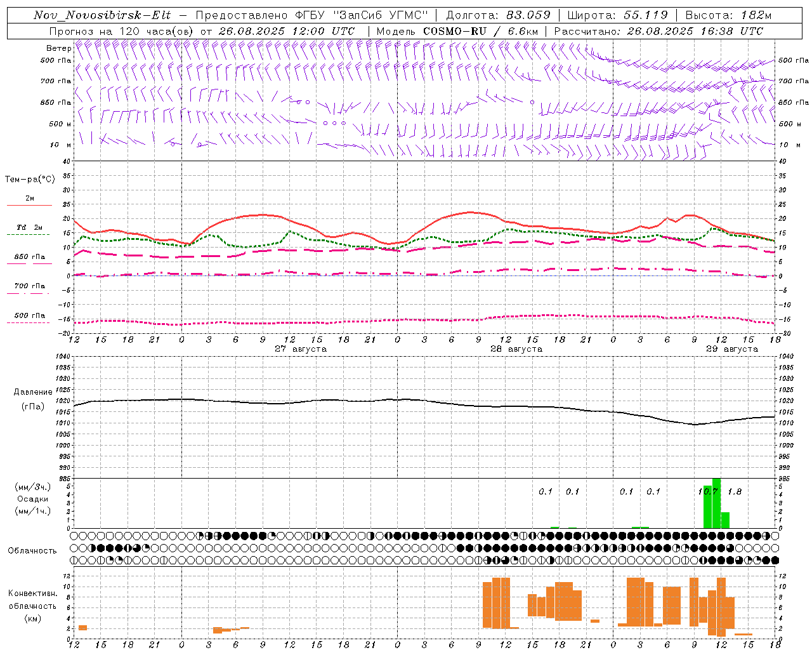Click the 'Конвективн.' label
This screenshot has height=650, width=812.
click(32, 594)
